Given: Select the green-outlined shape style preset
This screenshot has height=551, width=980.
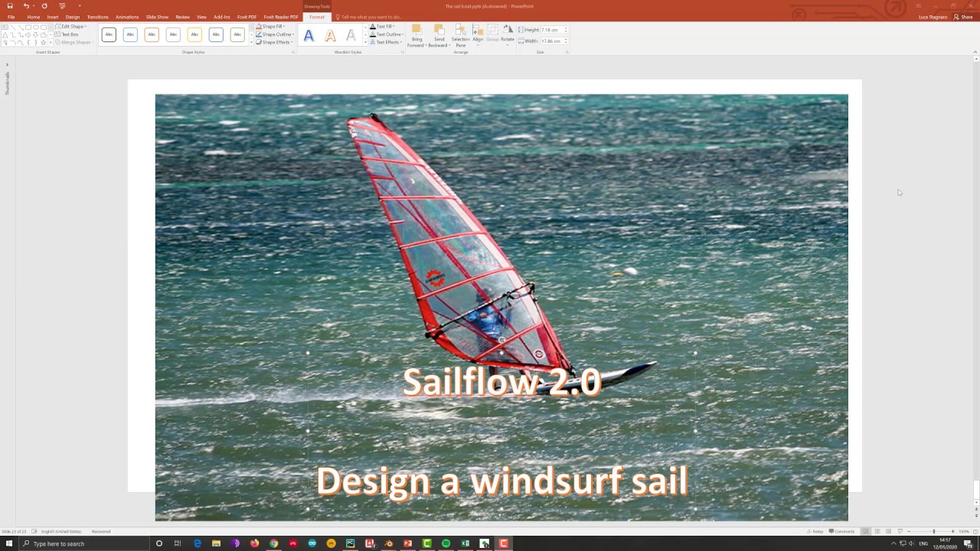Looking at the screenshot, I should tap(237, 34).
